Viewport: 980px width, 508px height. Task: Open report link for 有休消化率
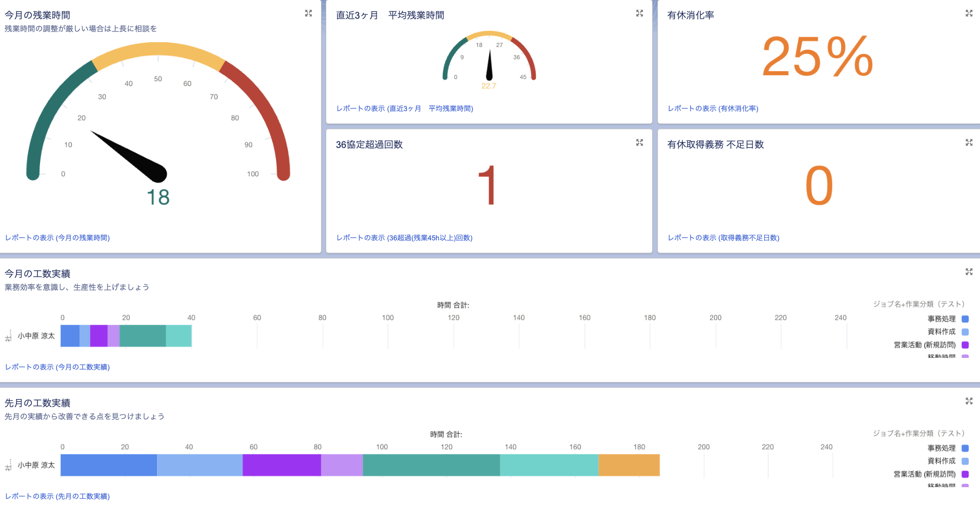coord(713,108)
